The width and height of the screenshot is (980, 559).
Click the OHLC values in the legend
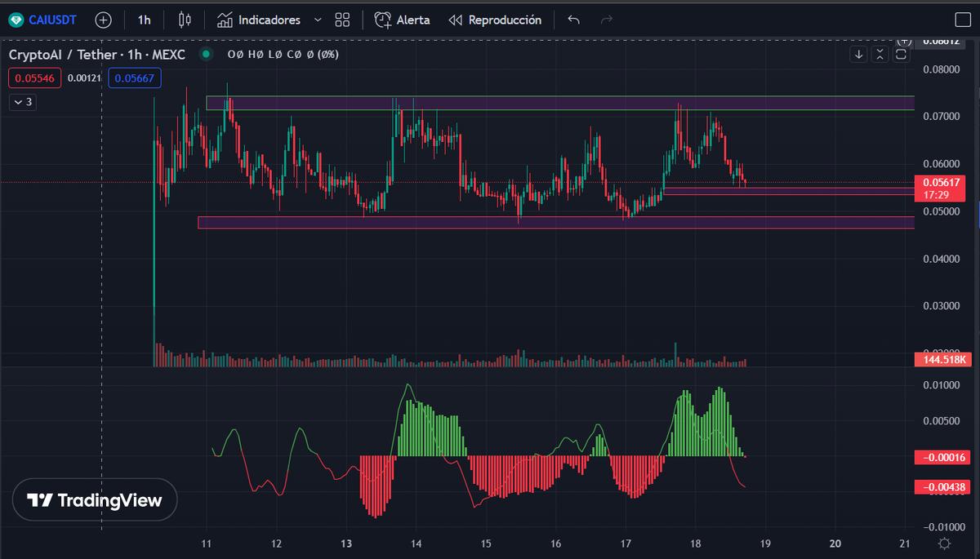point(283,55)
